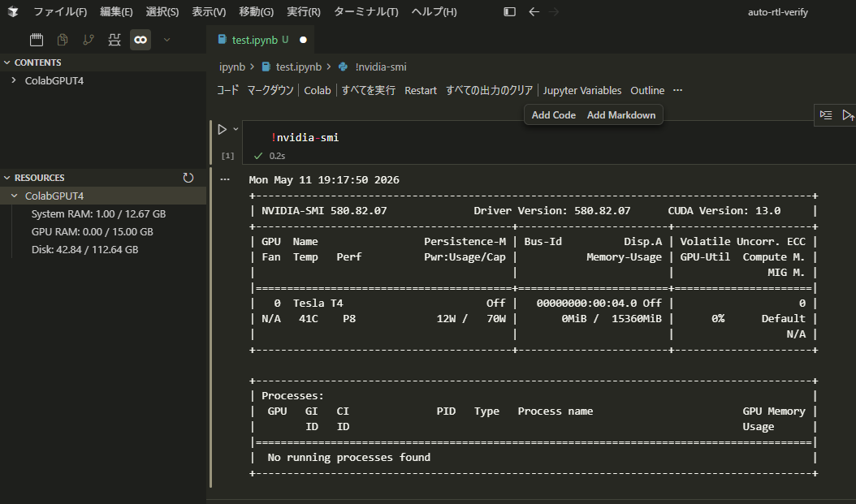Image resolution: width=856 pixels, height=504 pixels.
Task: Select the Colab infinity icon in the activity bar
Action: (x=141, y=39)
